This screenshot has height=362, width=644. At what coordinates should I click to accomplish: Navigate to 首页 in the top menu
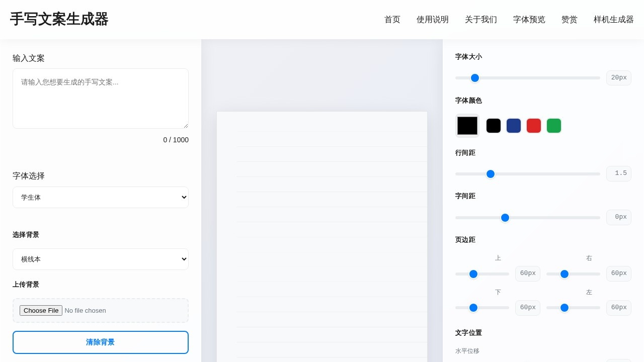tap(392, 20)
